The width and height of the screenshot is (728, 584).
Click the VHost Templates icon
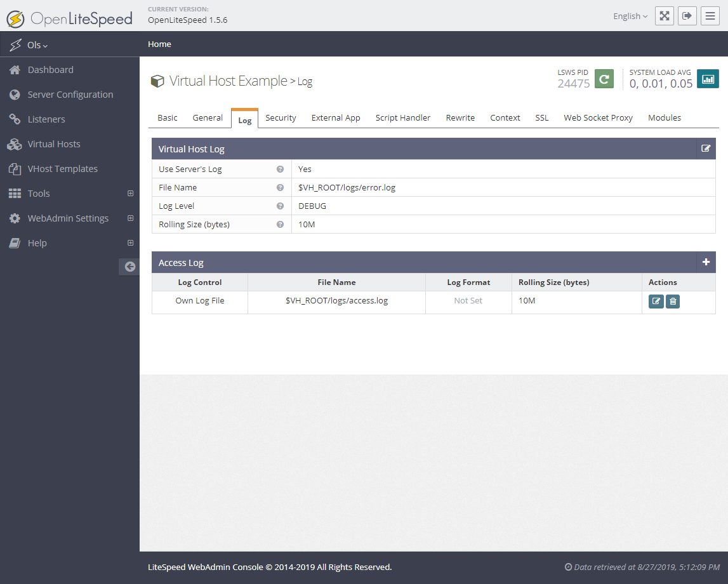(x=15, y=169)
